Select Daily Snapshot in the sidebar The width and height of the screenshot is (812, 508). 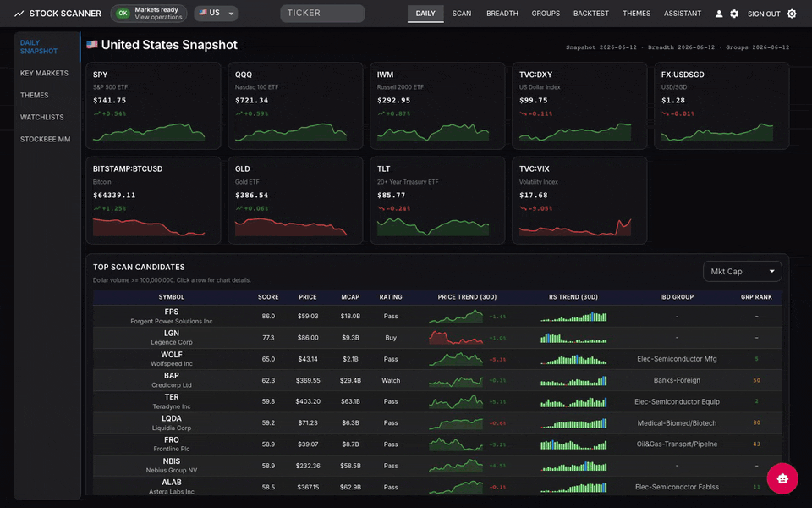point(47,47)
